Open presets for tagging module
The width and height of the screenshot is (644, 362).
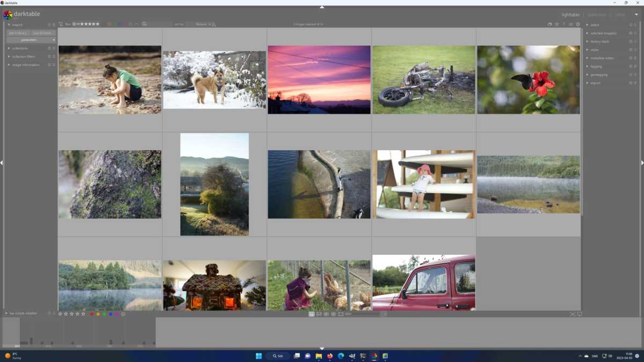(635, 67)
